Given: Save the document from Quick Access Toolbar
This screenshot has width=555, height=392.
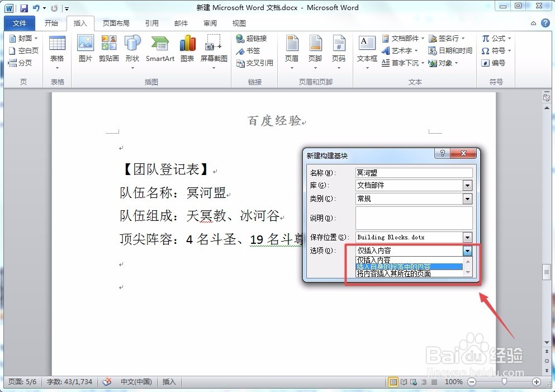Looking at the screenshot, I should tap(23, 8).
